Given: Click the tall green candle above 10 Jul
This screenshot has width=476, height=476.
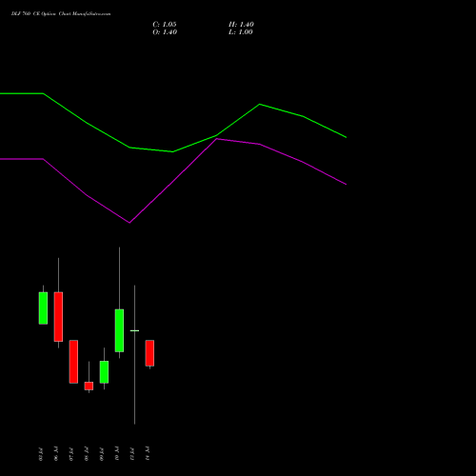Looking at the screenshot, I should (119, 330).
